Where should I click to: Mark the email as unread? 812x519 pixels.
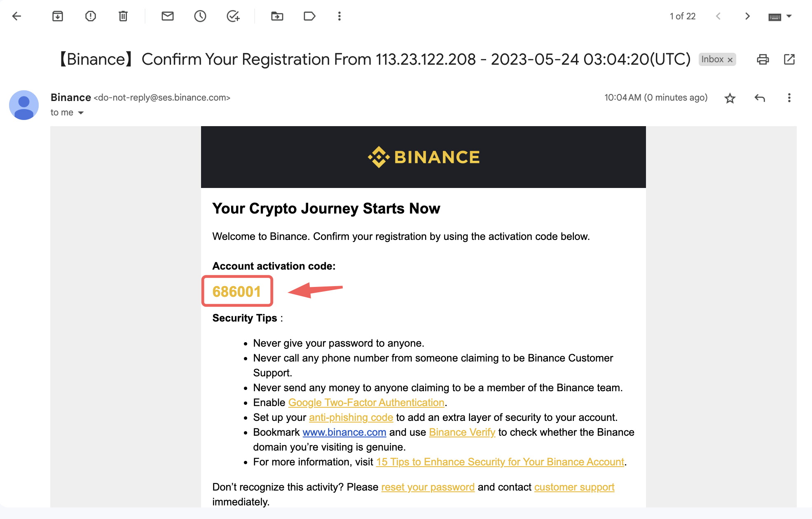pyautogui.click(x=167, y=16)
